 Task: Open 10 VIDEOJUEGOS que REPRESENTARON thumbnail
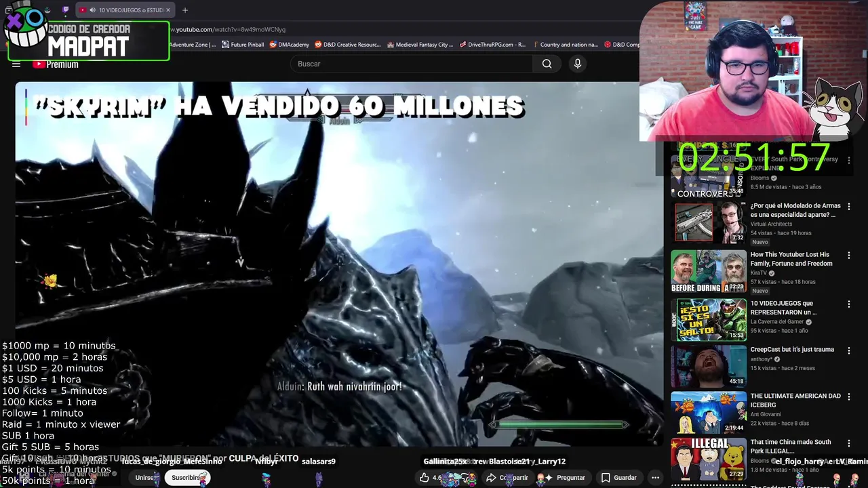pyautogui.click(x=709, y=320)
